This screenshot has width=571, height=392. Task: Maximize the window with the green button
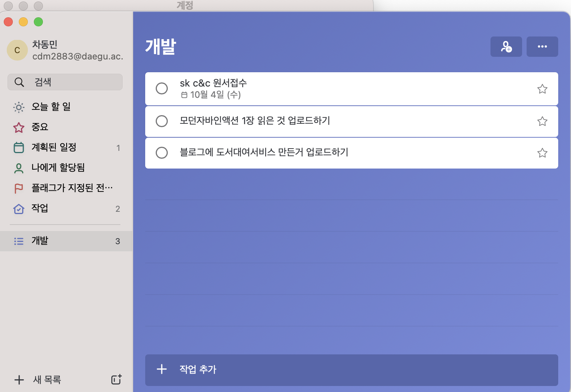[38, 22]
